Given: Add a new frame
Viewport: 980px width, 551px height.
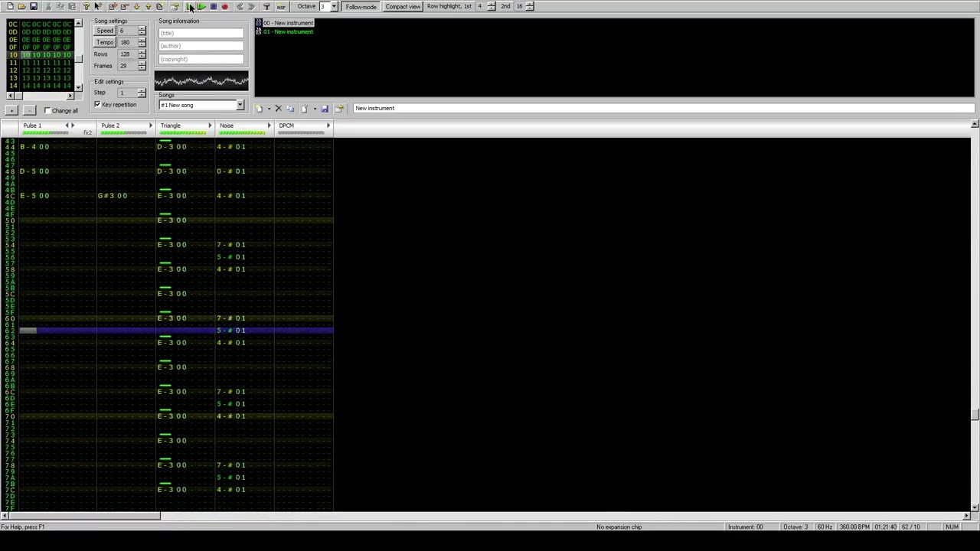Looking at the screenshot, I should click(113, 6).
